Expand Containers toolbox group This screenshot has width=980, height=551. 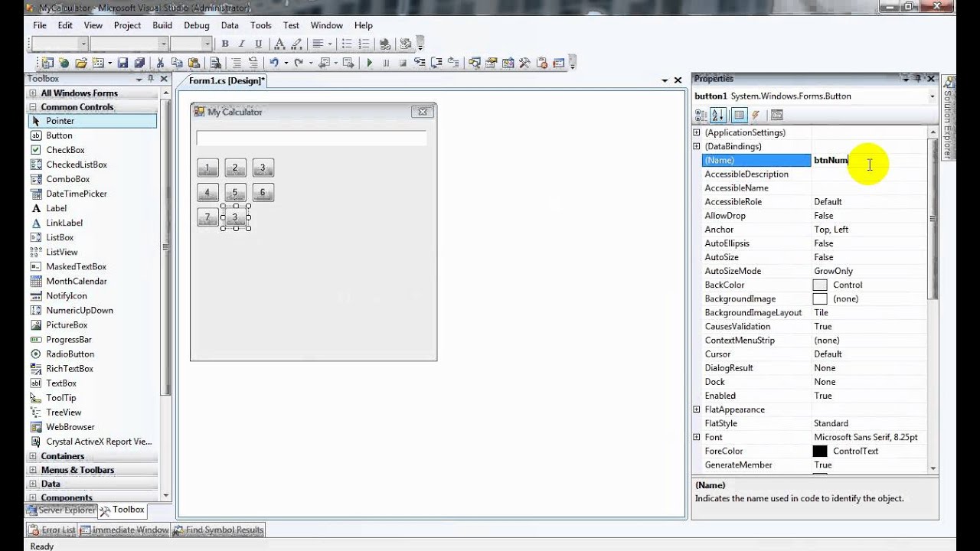coord(33,456)
